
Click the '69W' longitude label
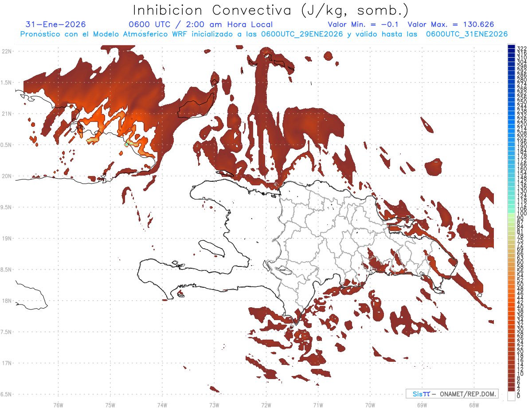422,405
